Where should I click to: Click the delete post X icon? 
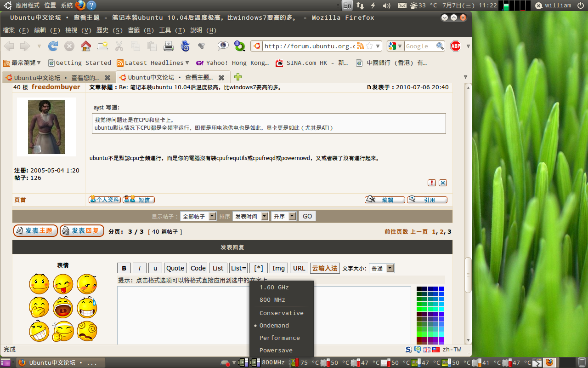pos(443,183)
